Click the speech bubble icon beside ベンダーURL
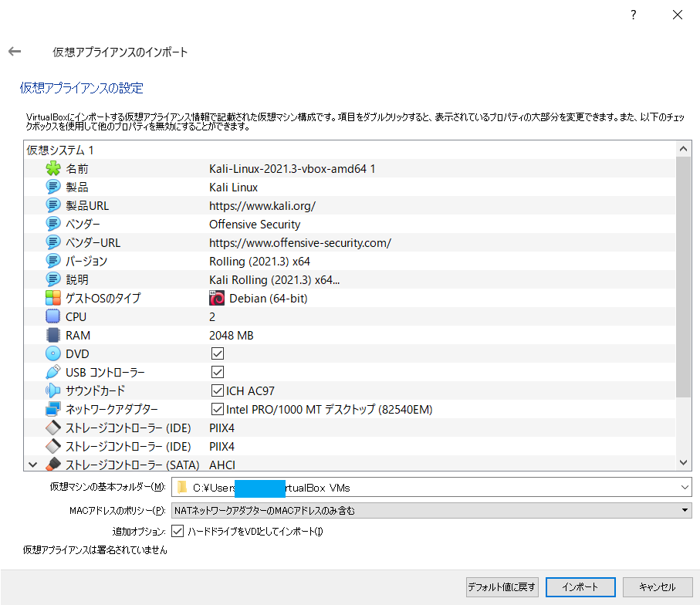 (53, 242)
